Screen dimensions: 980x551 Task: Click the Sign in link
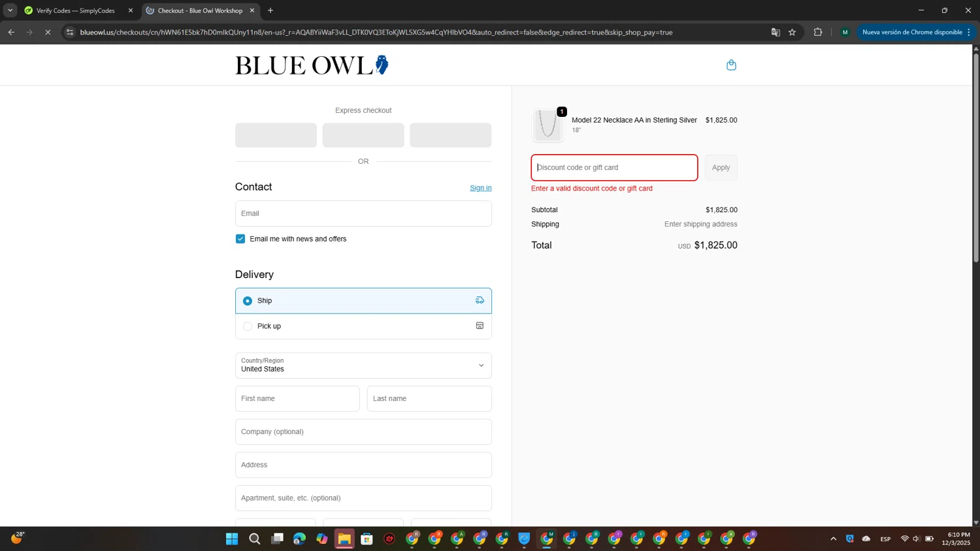[481, 188]
